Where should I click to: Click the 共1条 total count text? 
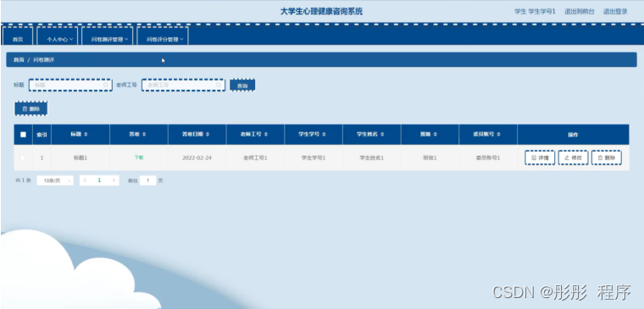click(23, 180)
